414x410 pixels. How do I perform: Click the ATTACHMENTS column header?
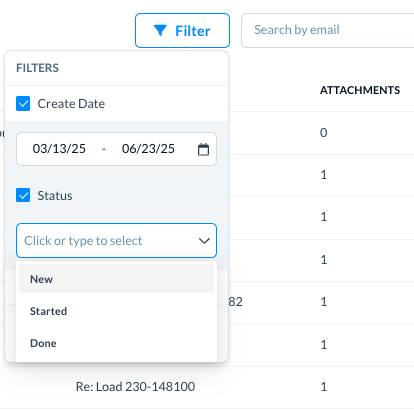[360, 90]
